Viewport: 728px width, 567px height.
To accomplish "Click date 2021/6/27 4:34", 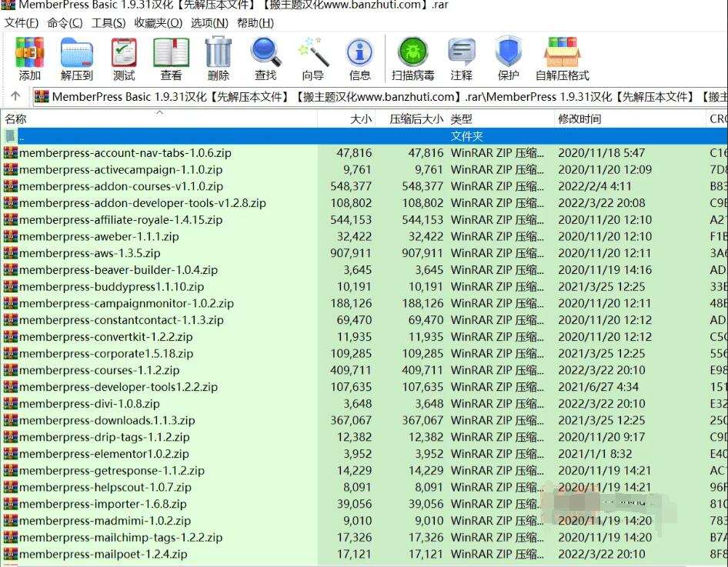I will (x=598, y=386).
